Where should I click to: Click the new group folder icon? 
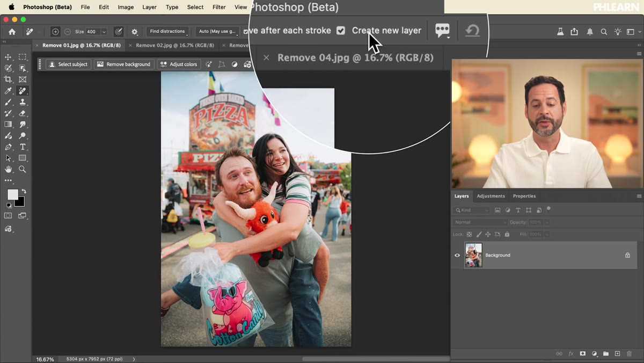[x=606, y=354]
